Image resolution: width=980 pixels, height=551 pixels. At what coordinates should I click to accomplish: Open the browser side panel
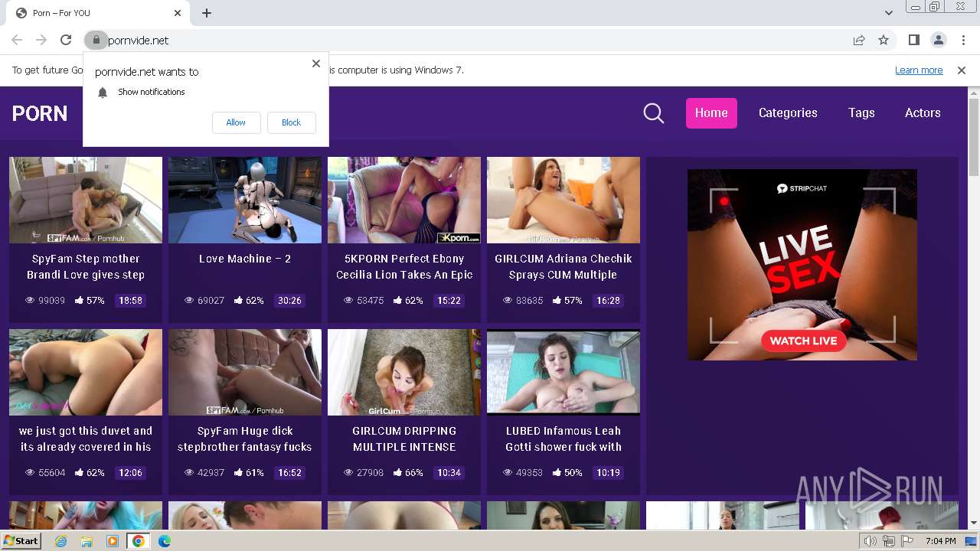click(914, 40)
